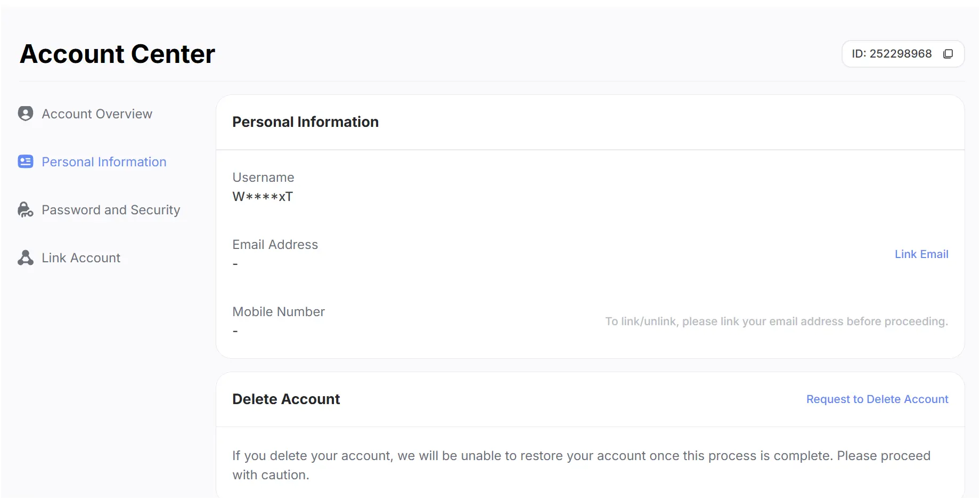Click the ID: 252298968 number text
Screen dimensions: 980x499
click(x=892, y=54)
